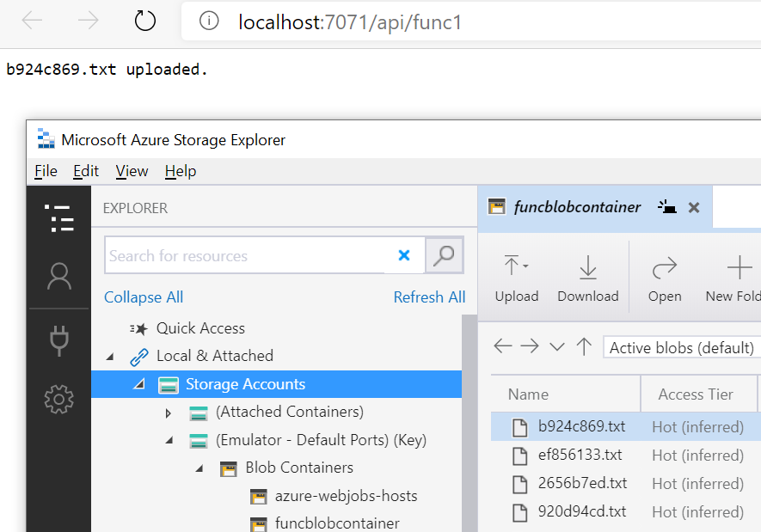Open the Active blobs (default) dropdown
The image size is (761, 532).
[x=681, y=347]
